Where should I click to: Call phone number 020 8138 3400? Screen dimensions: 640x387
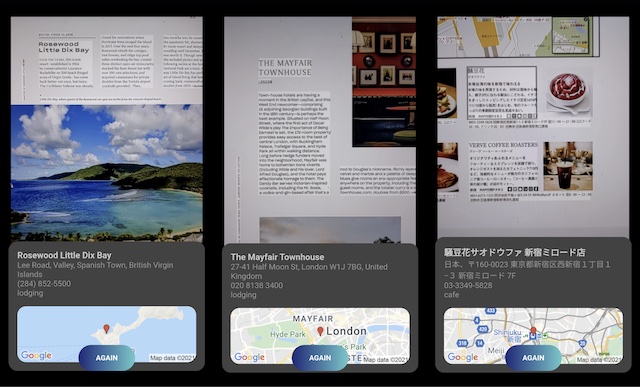tap(256, 285)
